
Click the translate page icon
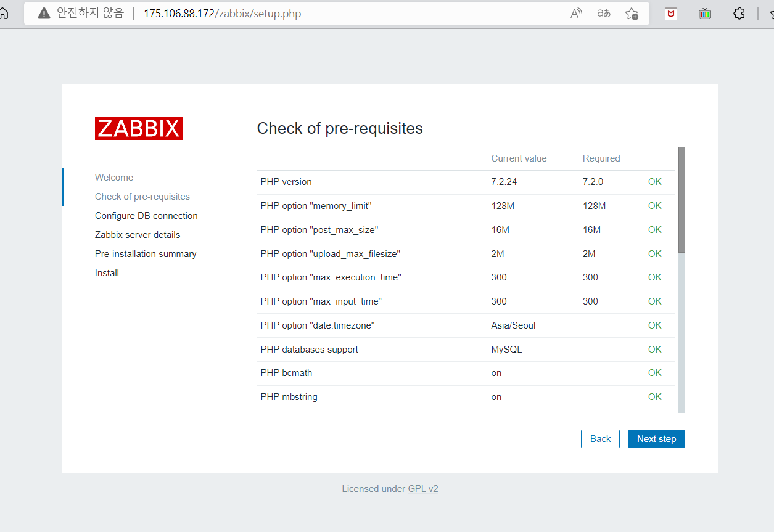(x=604, y=13)
